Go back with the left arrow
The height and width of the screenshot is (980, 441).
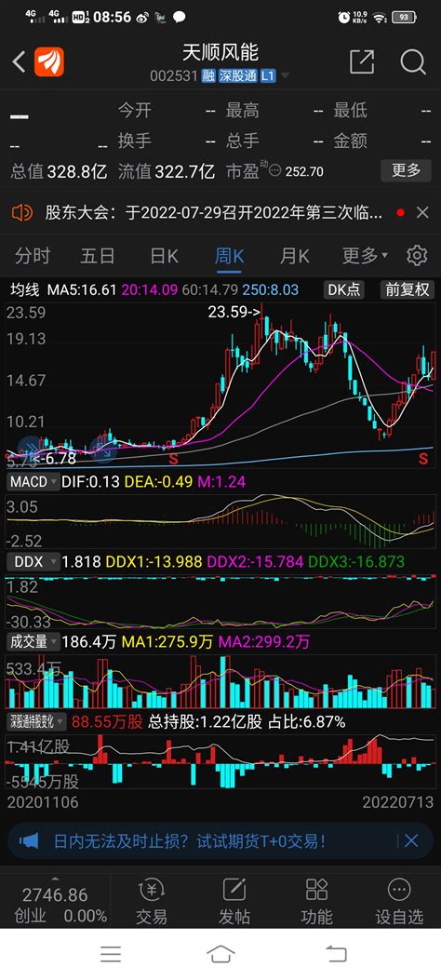coord(19,61)
